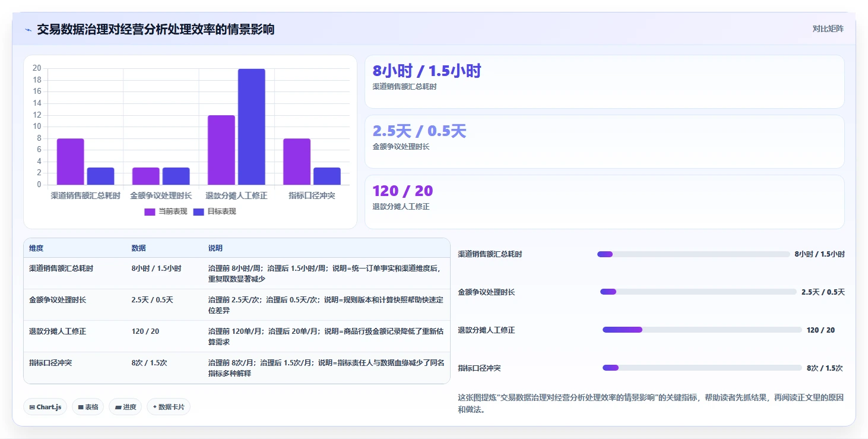Click the purple 当前表现 bar for 指标口径冲突
868x439 pixels.
tap(297, 162)
